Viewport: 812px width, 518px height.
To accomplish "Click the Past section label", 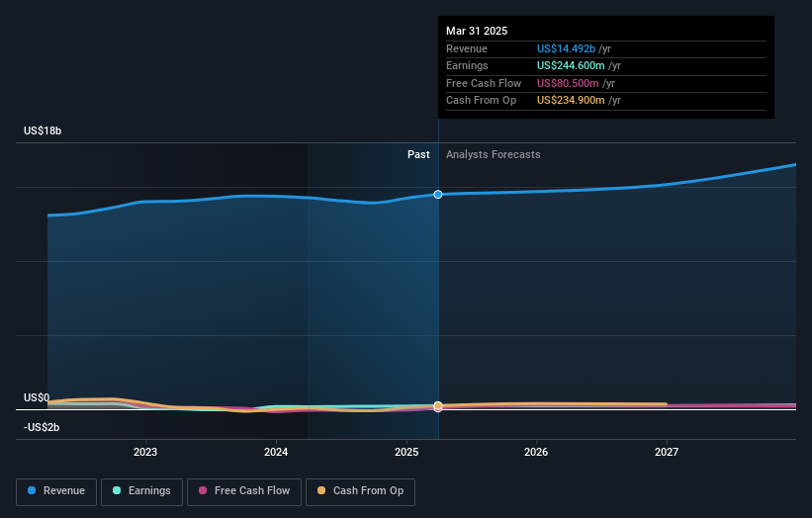I will [418, 155].
